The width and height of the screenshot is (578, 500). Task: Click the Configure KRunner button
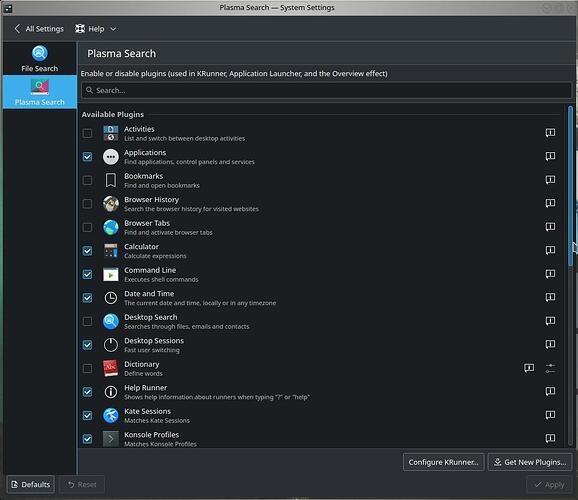click(443, 462)
